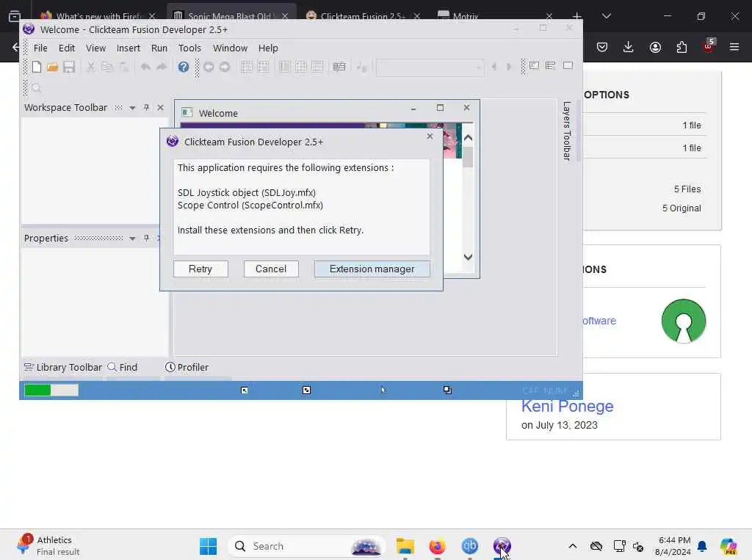Open the Edit menu
The image size is (752, 560).
point(67,48)
